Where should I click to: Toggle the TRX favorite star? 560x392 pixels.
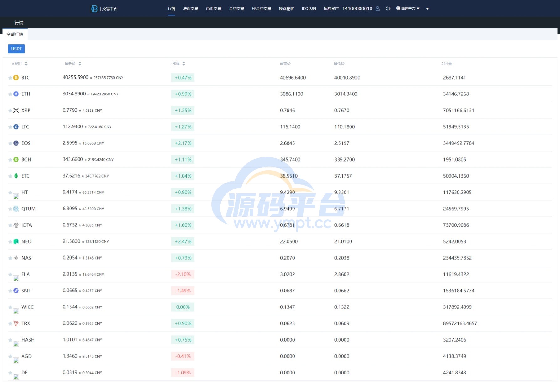(x=10, y=323)
